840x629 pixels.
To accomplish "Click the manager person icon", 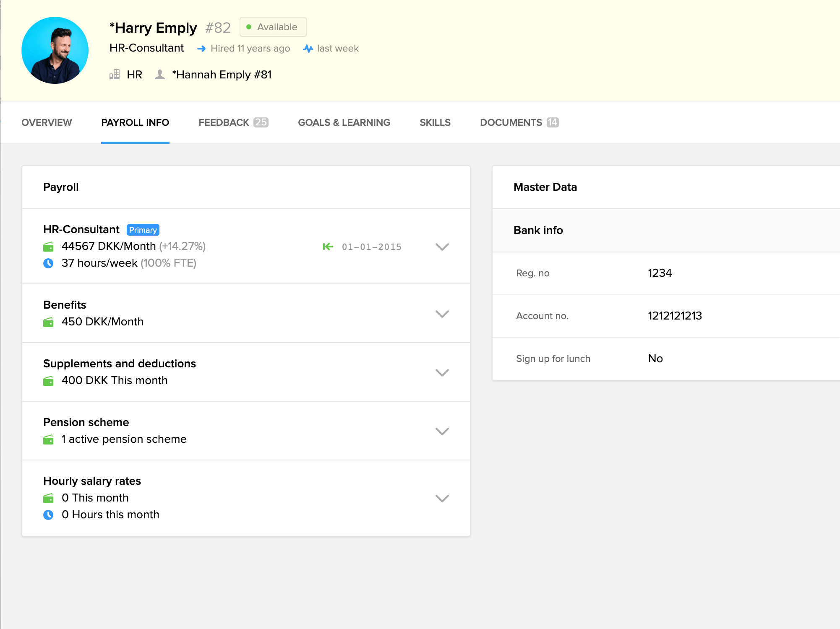I will [160, 75].
